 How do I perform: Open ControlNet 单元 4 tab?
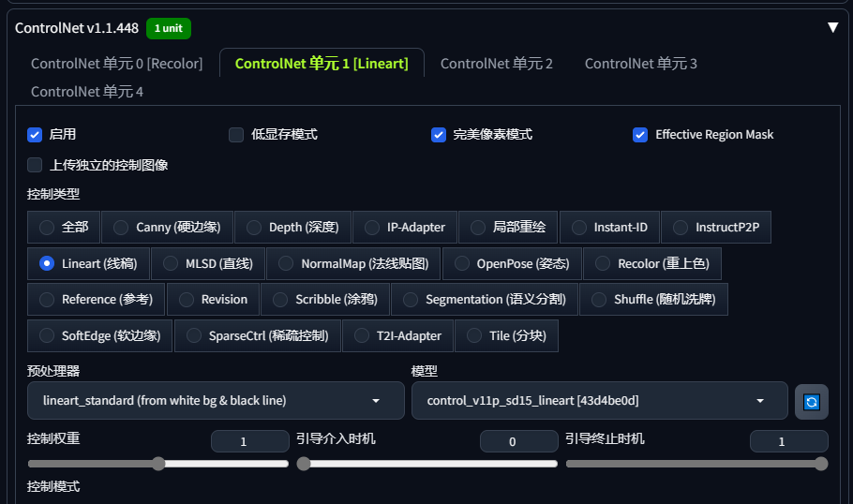(87, 92)
